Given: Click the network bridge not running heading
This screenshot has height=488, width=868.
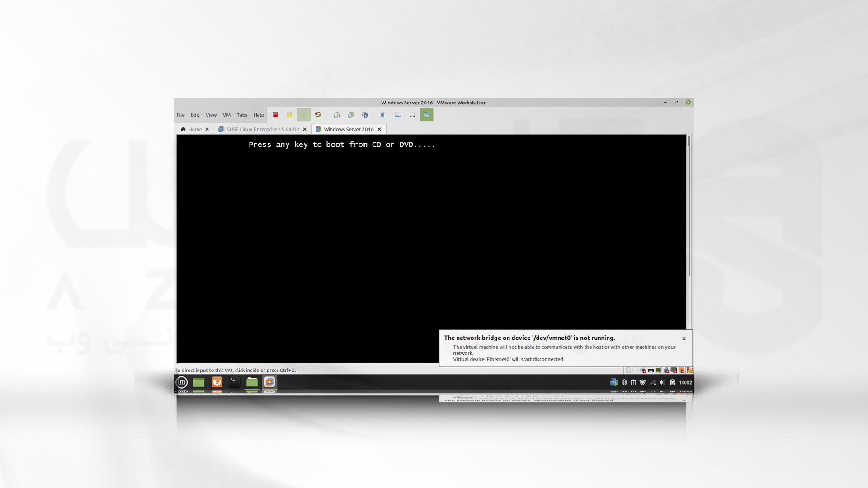Looking at the screenshot, I should (x=529, y=338).
